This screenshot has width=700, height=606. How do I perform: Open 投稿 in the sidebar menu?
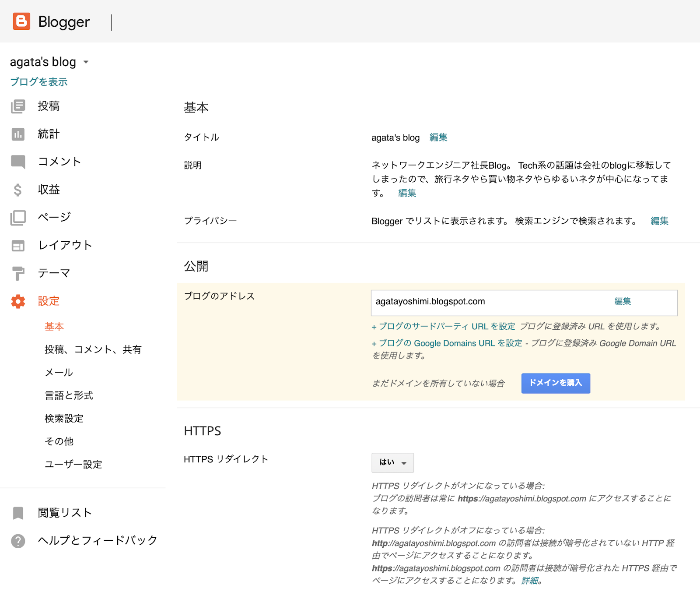pyautogui.click(x=49, y=106)
